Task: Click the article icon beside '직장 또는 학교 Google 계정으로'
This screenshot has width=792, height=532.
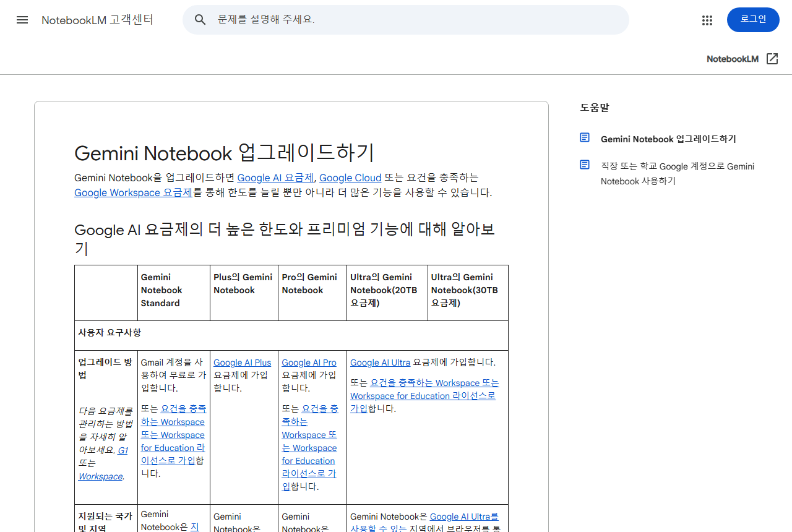Action: [x=585, y=165]
